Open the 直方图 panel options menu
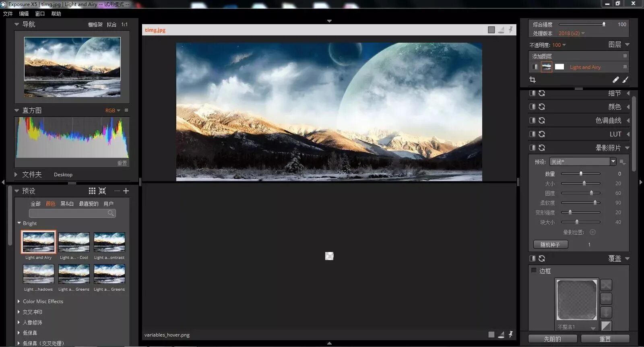Screen dimensions: 644x347 click(x=126, y=110)
